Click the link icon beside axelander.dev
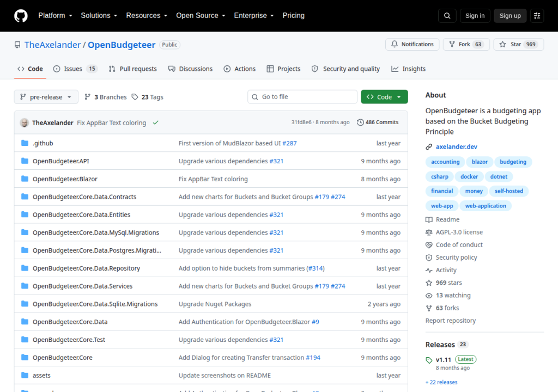Screen dimensions: 558x392 429,146
